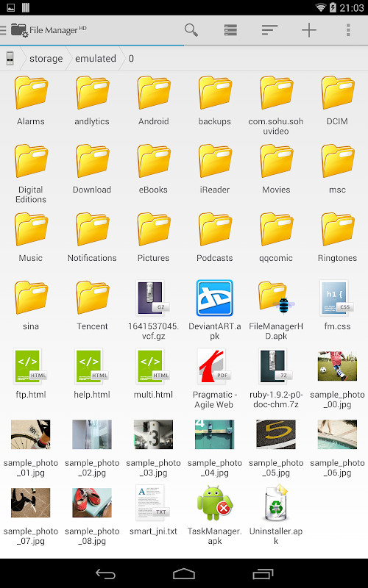368x588 pixels.
Task: Select the device icon in breadcrumb
Action: click(x=10, y=59)
